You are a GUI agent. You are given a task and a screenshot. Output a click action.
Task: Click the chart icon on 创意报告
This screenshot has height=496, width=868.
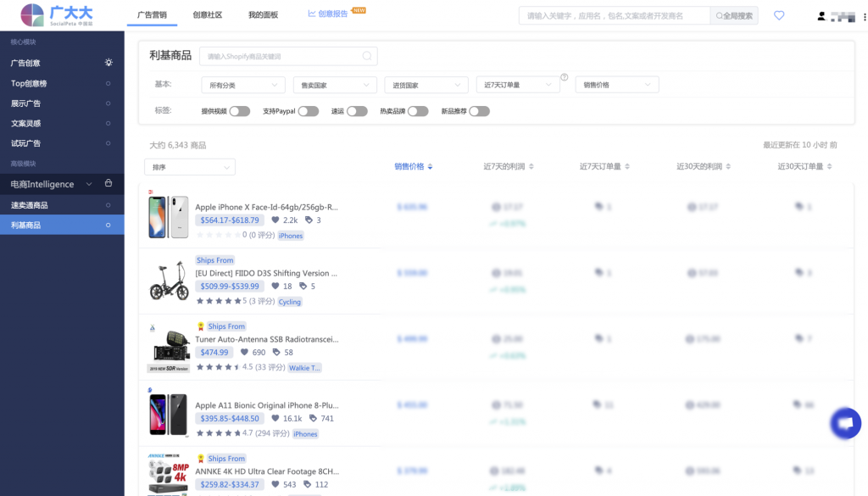point(312,14)
